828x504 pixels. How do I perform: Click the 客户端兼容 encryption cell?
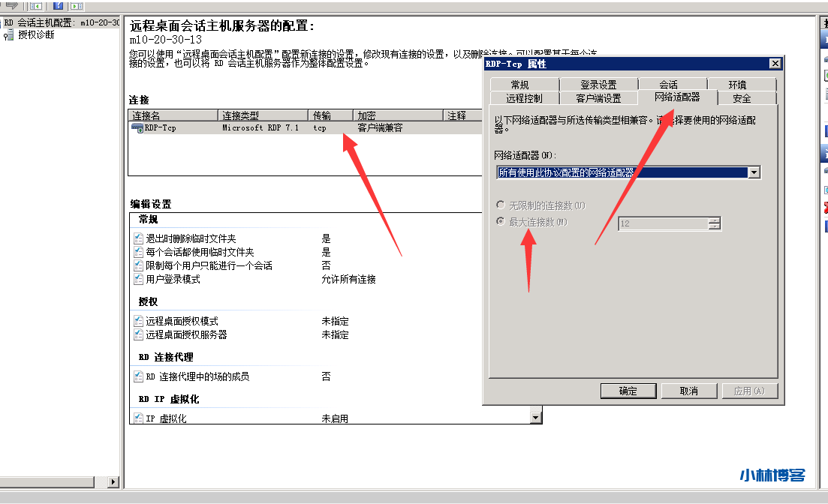[380, 127]
